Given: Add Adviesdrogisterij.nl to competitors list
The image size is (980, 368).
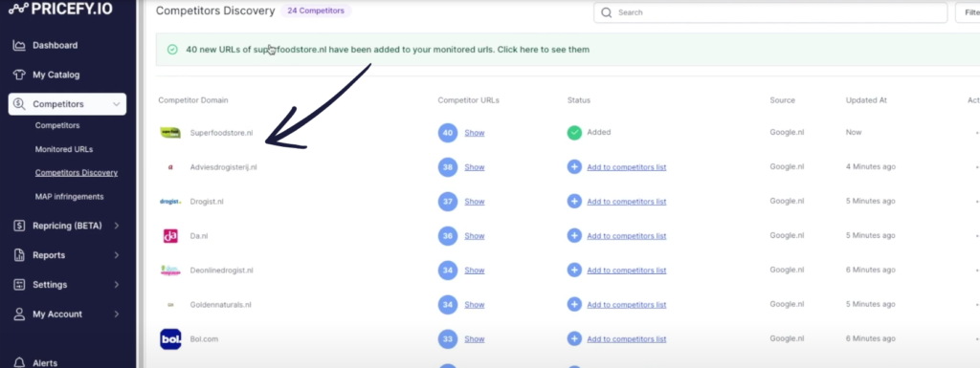Looking at the screenshot, I should [x=626, y=167].
